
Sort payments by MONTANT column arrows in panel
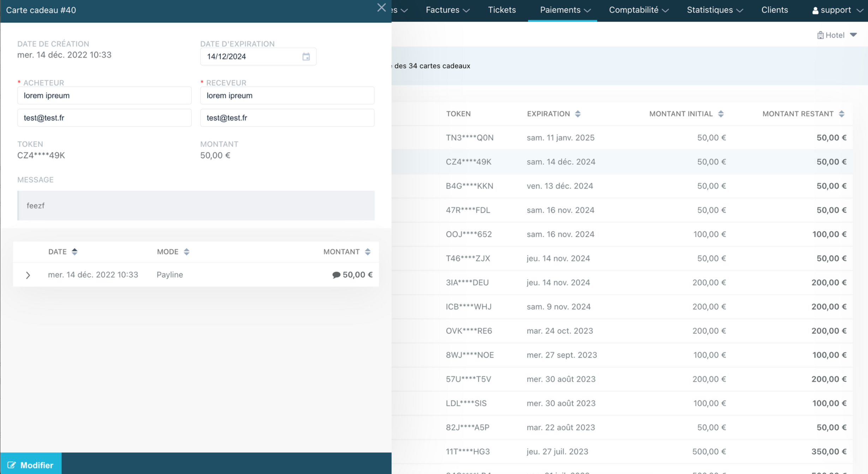368,252
